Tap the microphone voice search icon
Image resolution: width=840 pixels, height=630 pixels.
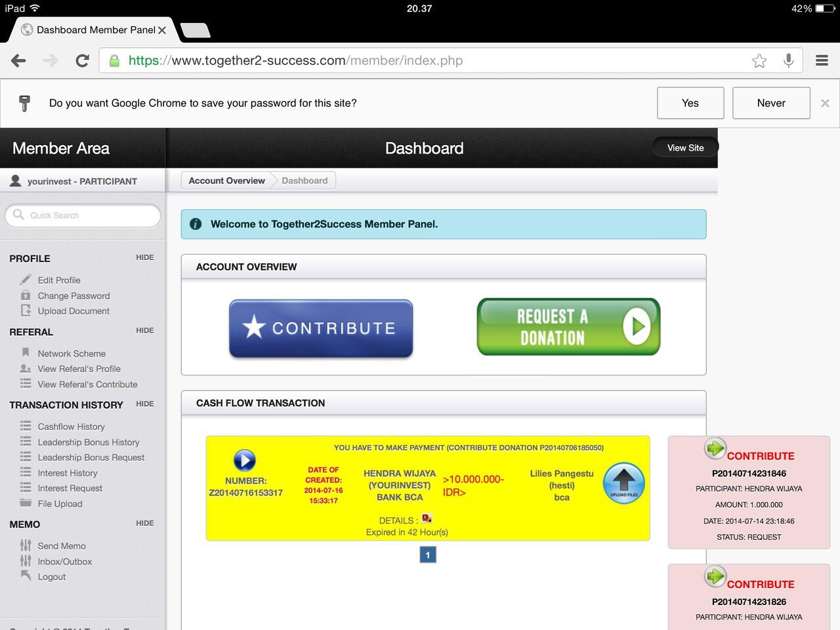pos(789,61)
